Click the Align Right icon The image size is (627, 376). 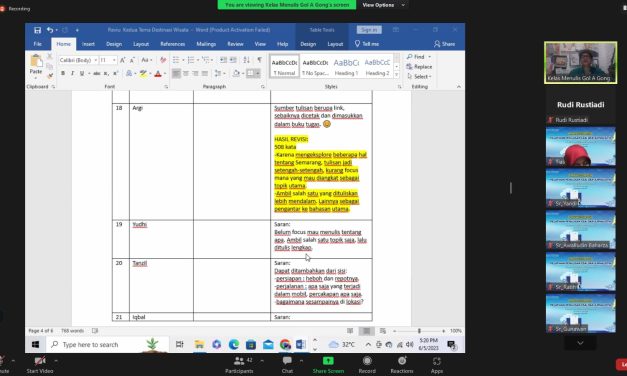click(x=195, y=73)
